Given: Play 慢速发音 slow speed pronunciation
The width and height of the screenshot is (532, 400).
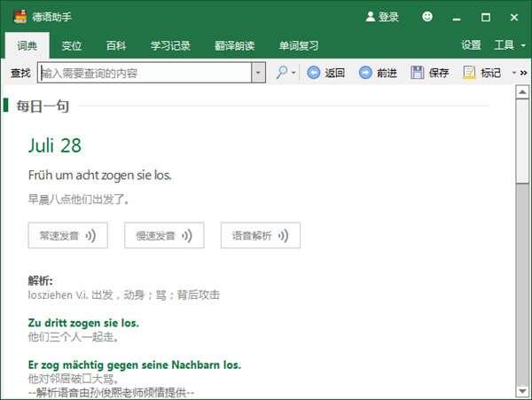Looking at the screenshot, I should coord(164,235).
